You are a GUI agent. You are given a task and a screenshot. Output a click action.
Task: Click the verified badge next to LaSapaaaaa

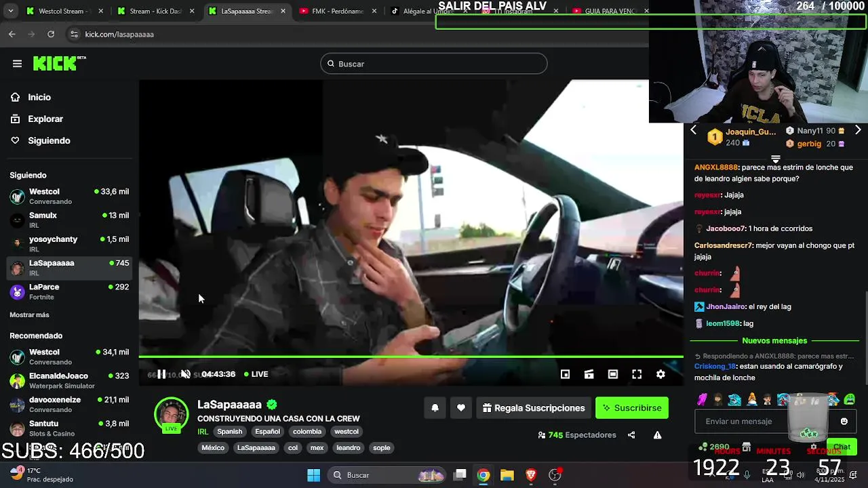(x=272, y=405)
